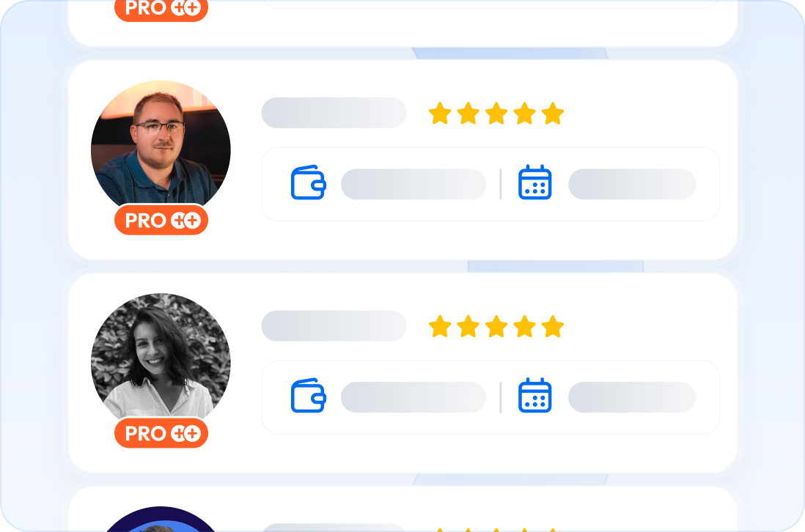Click the PRO++ badge under the woman's photo
805x532 pixels.
click(x=161, y=434)
